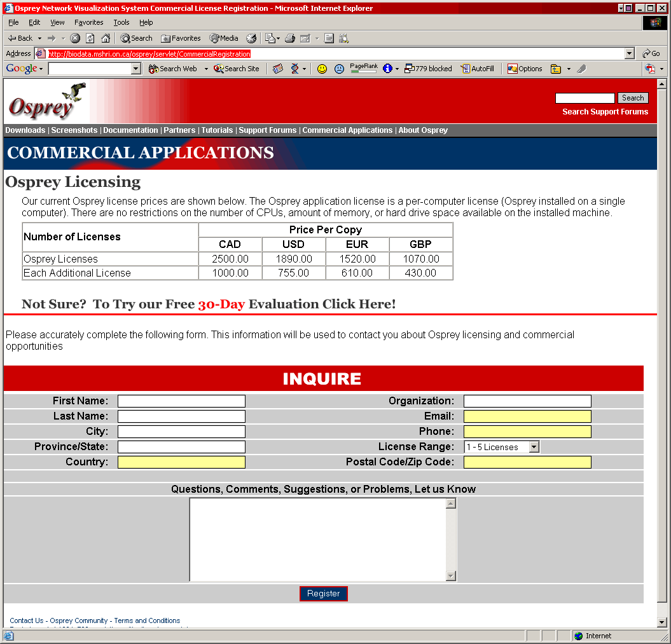
Task: Open the Screenshots navigation link
Action: point(74,130)
